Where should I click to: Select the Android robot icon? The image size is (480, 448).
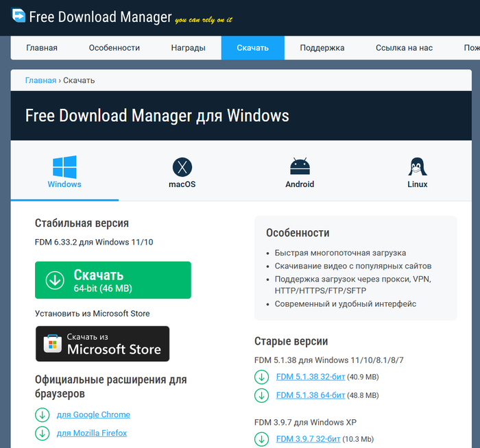pos(300,166)
